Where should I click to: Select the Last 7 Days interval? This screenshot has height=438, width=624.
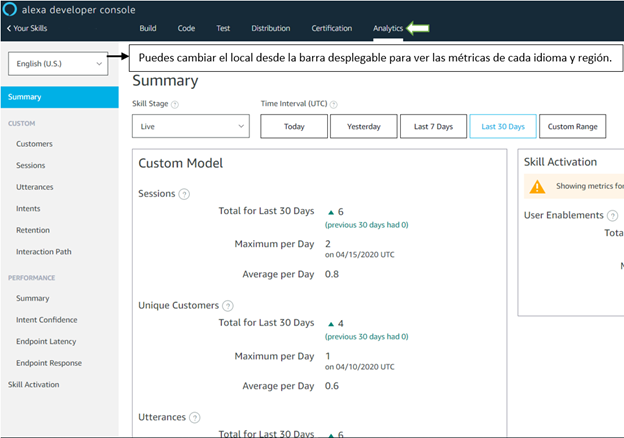pos(432,127)
